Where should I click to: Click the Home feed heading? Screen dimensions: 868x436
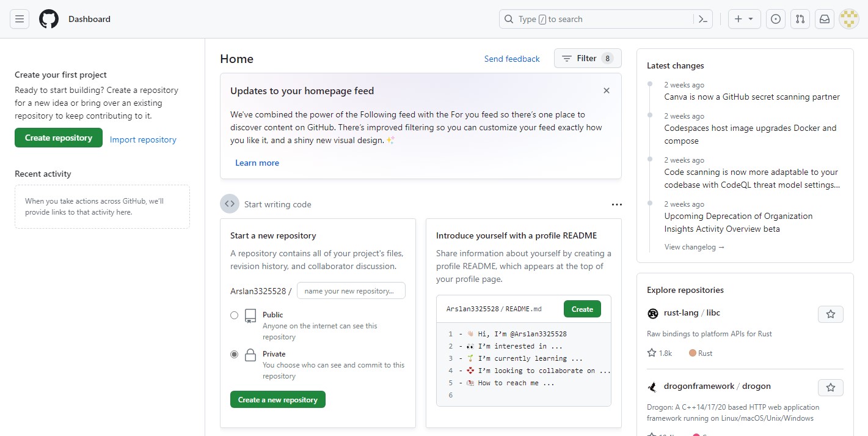[x=237, y=59]
